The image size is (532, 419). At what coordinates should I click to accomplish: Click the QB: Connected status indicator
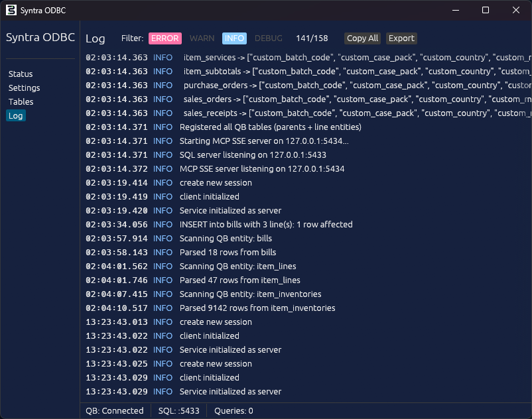click(114, 410)
